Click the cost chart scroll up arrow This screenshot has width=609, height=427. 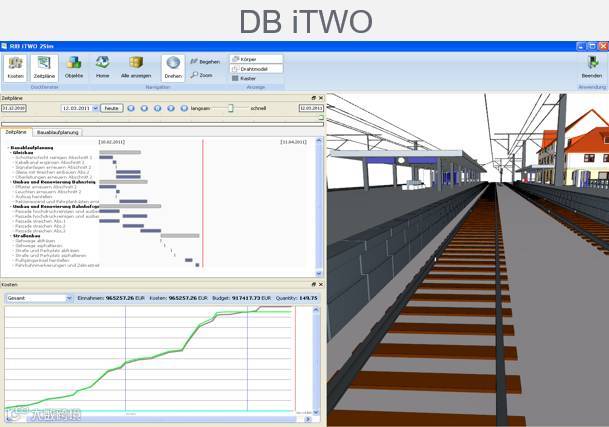click(x=316, y=310)
